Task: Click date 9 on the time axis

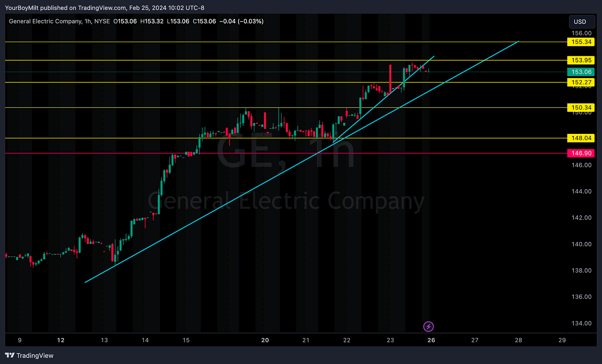Action: (20, 340)
